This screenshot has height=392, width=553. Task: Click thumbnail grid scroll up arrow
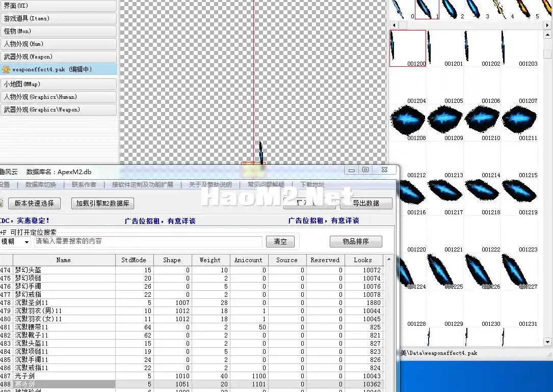click(x=547, y=35)
